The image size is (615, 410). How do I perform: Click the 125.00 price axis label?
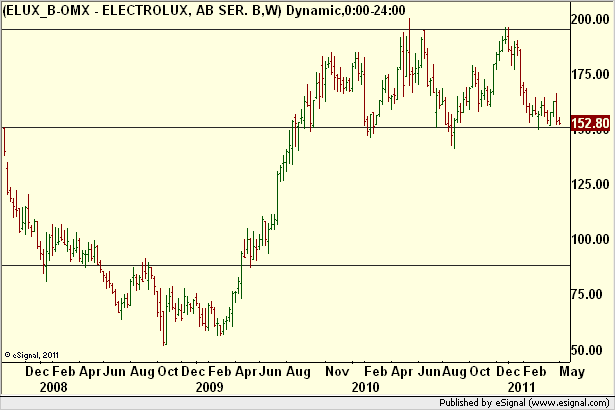590,184
